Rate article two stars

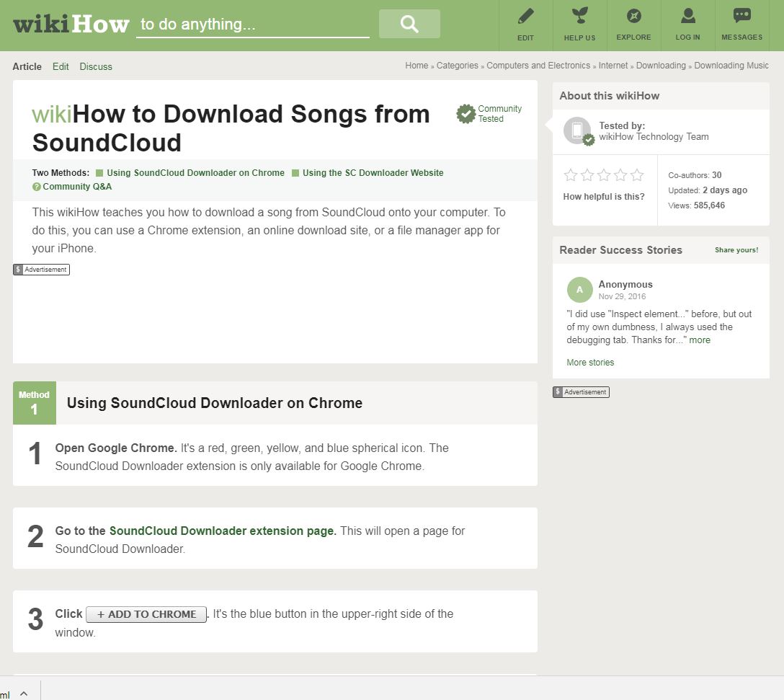coord(587,175)
